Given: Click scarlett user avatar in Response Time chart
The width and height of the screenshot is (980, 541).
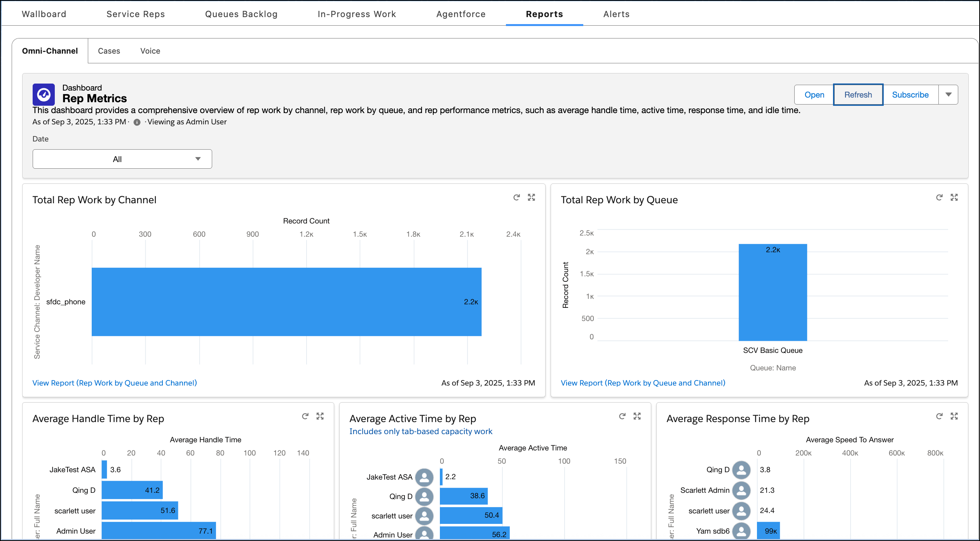Looking at the screenshot, I should pyautogui.click(x=741, y=511).
